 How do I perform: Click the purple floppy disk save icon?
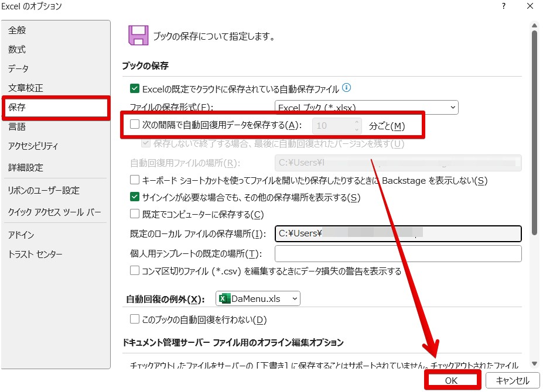138,35
